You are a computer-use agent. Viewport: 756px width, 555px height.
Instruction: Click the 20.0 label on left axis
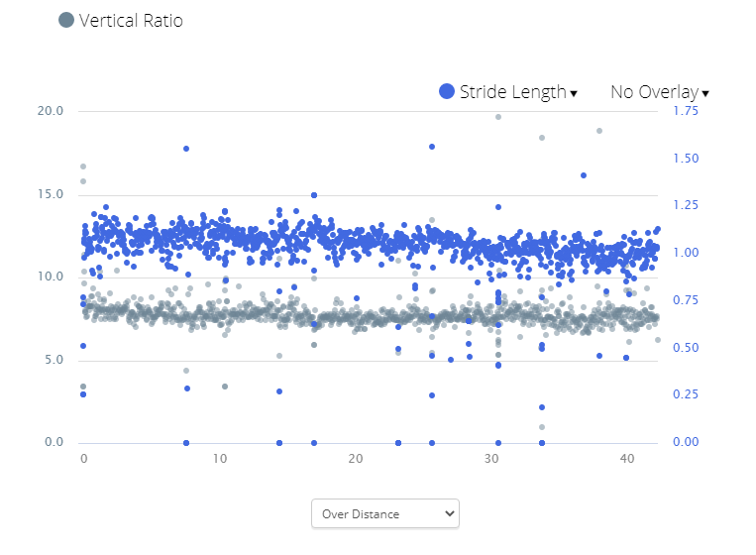point(50,110)
